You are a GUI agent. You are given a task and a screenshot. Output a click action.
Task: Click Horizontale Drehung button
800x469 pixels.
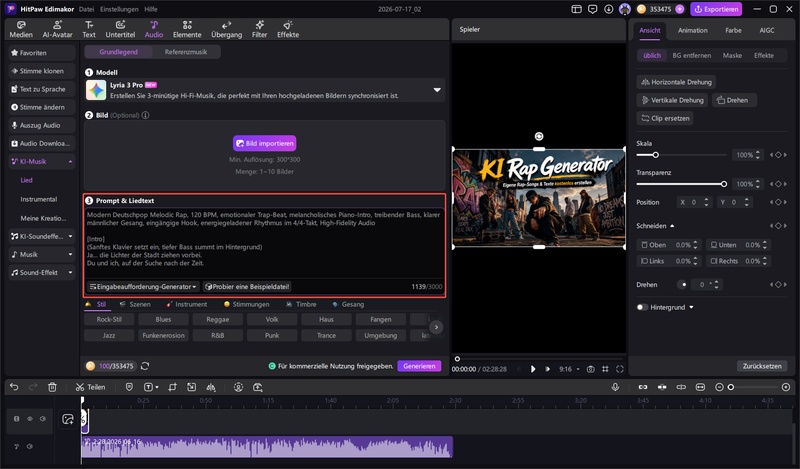[x=676, y=82]
